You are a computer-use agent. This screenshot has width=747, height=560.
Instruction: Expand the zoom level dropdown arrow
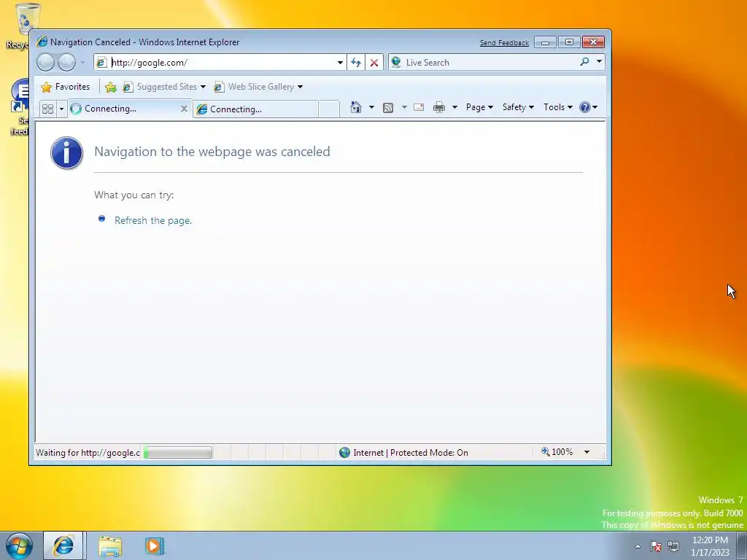(x=587, y=452)
